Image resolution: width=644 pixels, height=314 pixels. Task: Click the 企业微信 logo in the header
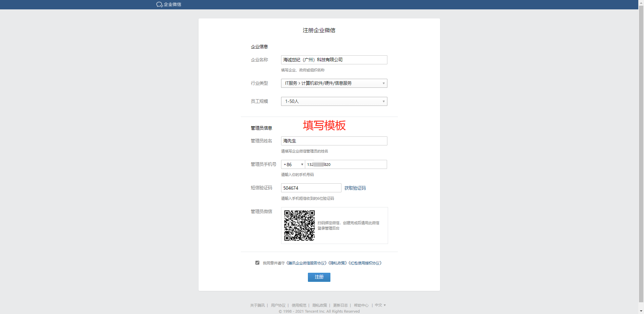tap(169, 4)
